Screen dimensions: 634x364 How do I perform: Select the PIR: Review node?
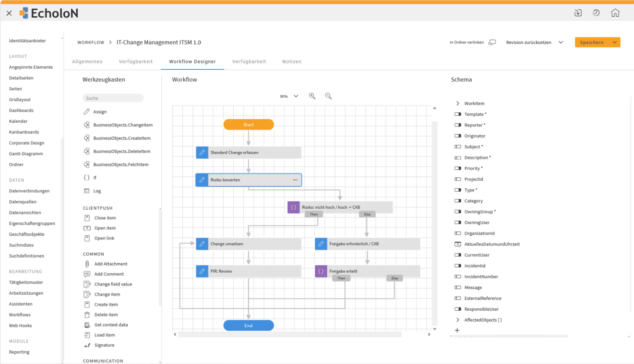pos(249,271)
